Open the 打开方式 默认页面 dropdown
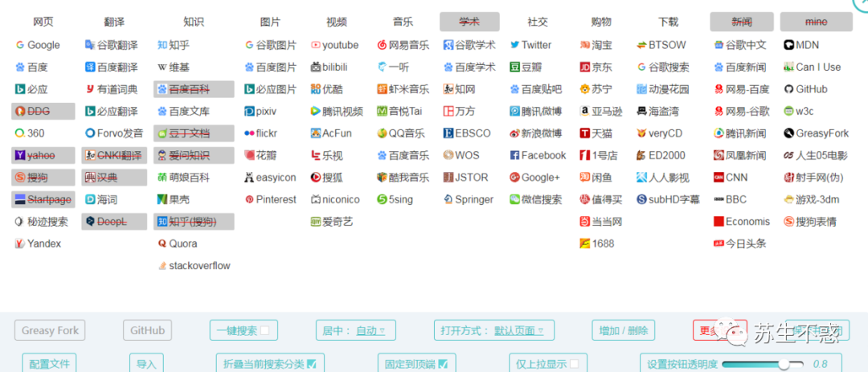The height and width of the screenshot is (372, 868). tap(518, 331)
